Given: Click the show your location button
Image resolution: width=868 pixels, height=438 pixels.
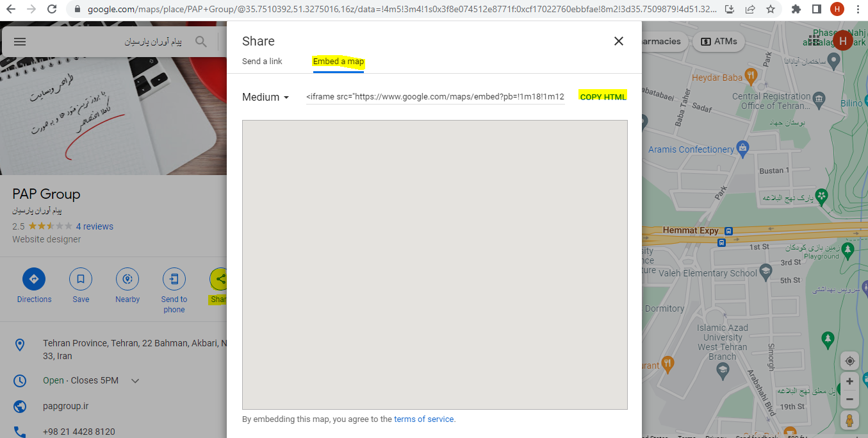Looking at the screenshot, I should click(849, 360).
